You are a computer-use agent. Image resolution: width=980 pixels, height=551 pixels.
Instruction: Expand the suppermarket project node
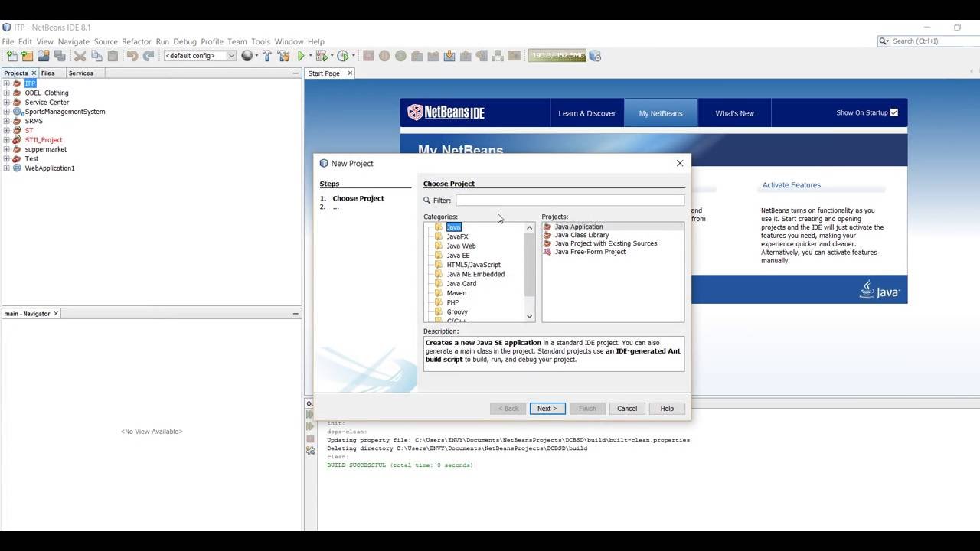[x=7, y=149]
